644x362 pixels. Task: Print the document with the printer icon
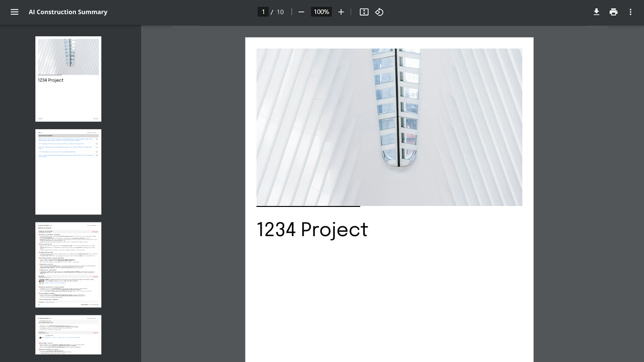click(613, 12)
